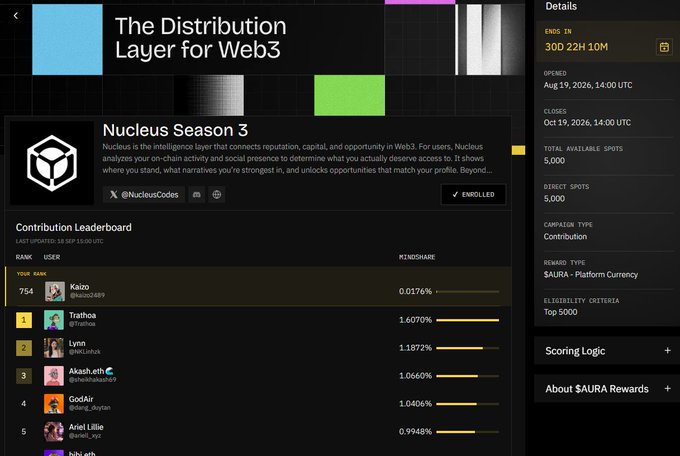Click the Last Updated timestamp
The width and height of the screenshot is (680, 456).
[x=59, y=241]
